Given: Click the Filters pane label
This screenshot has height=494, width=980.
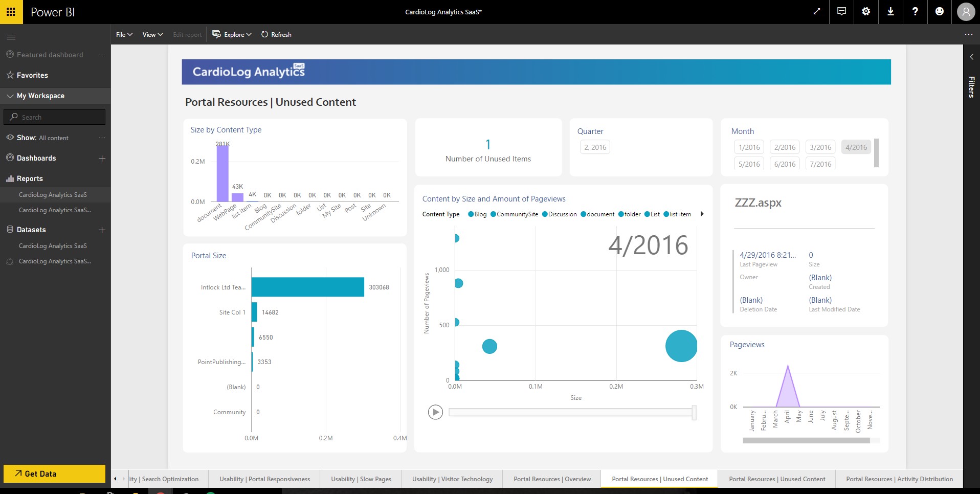Looking at the screenshot, I should (x=971, y=86).
